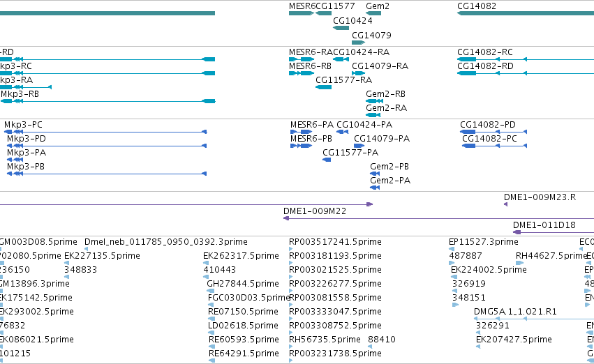
Task: Select CDS Mkp3-PD
Action: click(107, 146)
